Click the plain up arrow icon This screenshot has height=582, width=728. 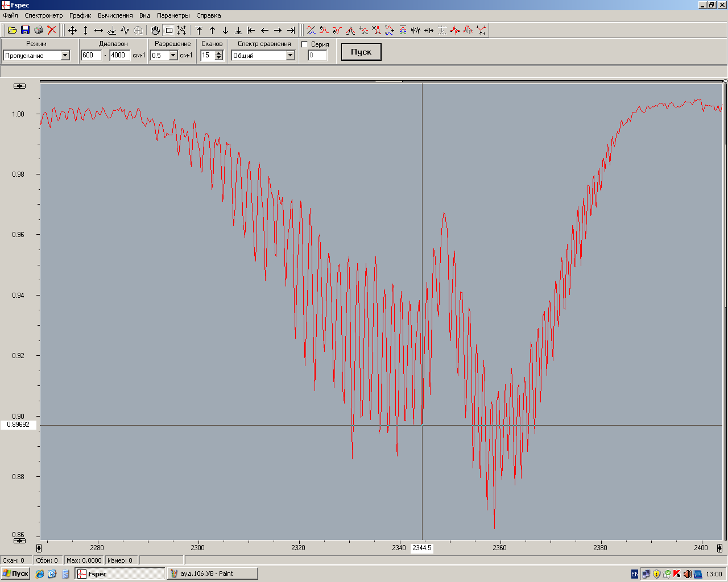[x=212, y=30]
